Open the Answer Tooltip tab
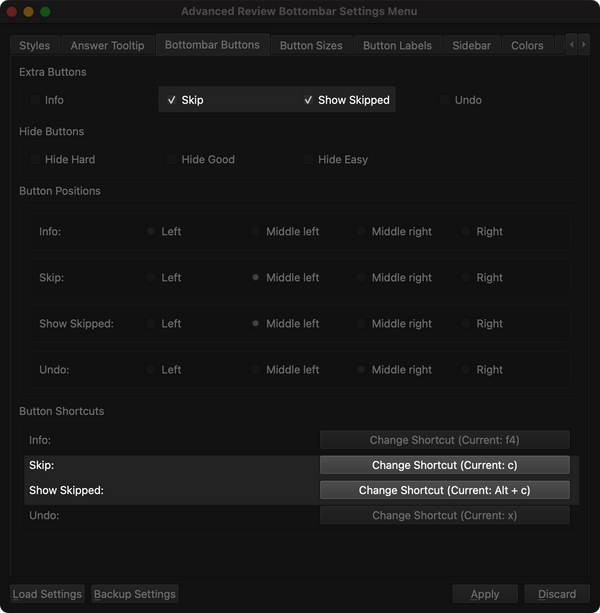The width and height of the screenshot is (600, 613). pos(107,45)
